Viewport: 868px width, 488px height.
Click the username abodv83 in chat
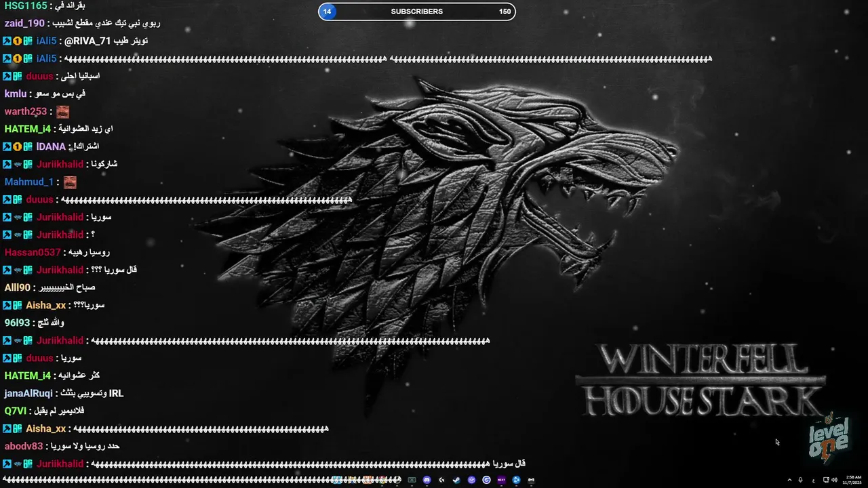click(x=24, y=446)
